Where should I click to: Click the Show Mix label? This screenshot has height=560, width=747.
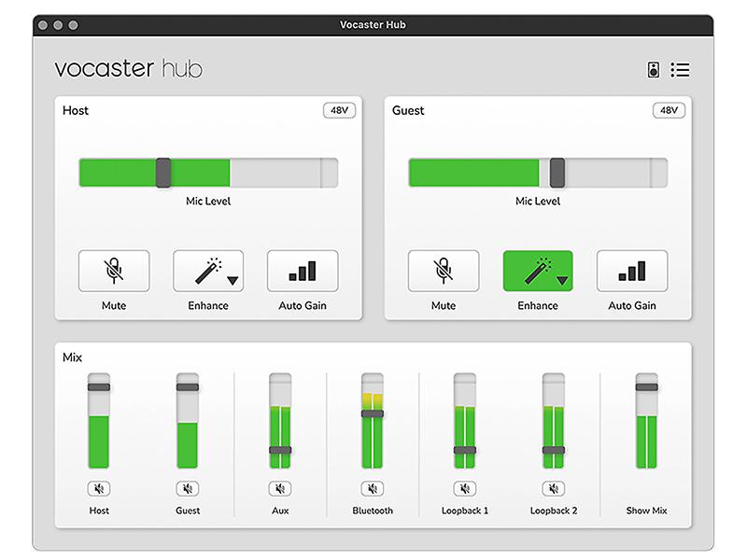pyautogui.click(x=646, y=511)
